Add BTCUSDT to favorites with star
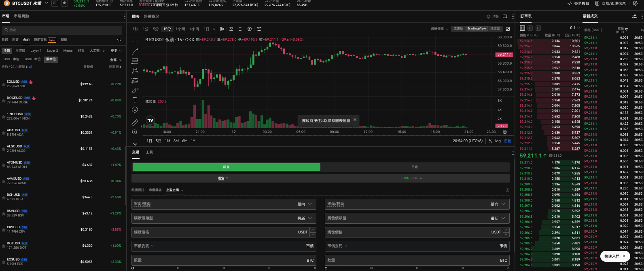Screen dimensions: 644x271 click(x=65, y=3)
